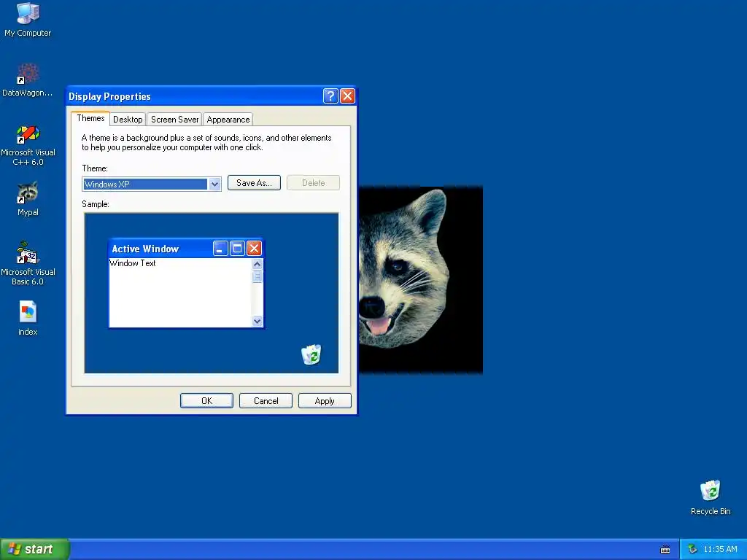The height and width of the screenshot is (560, 747).
Task: Click the Window Text in the sample
Action: [133, 262]
